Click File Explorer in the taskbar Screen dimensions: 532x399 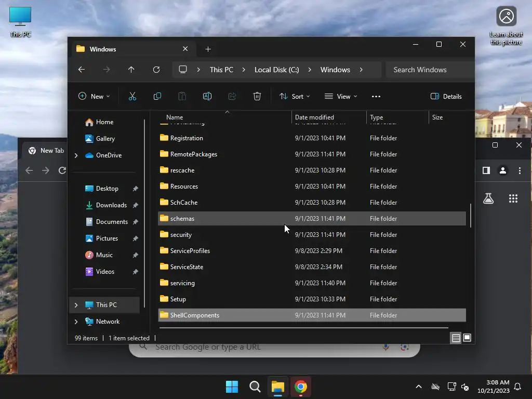click(x=278, y=387)
